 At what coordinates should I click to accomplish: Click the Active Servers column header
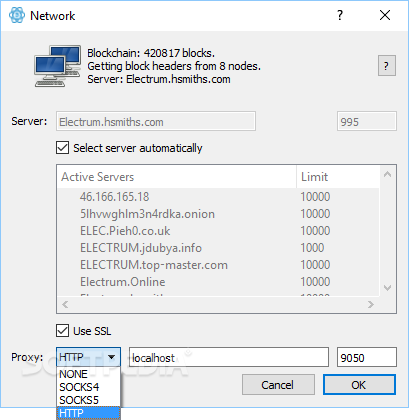[177, 177]
